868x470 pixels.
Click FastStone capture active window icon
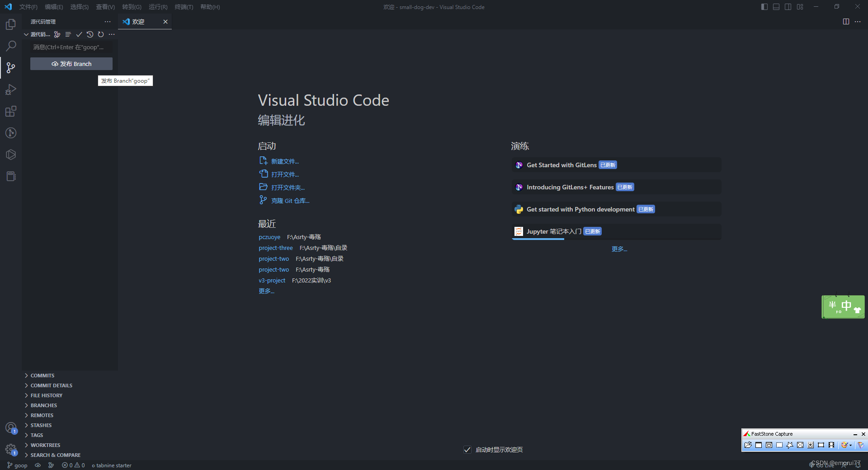click(x=759, y=445)
